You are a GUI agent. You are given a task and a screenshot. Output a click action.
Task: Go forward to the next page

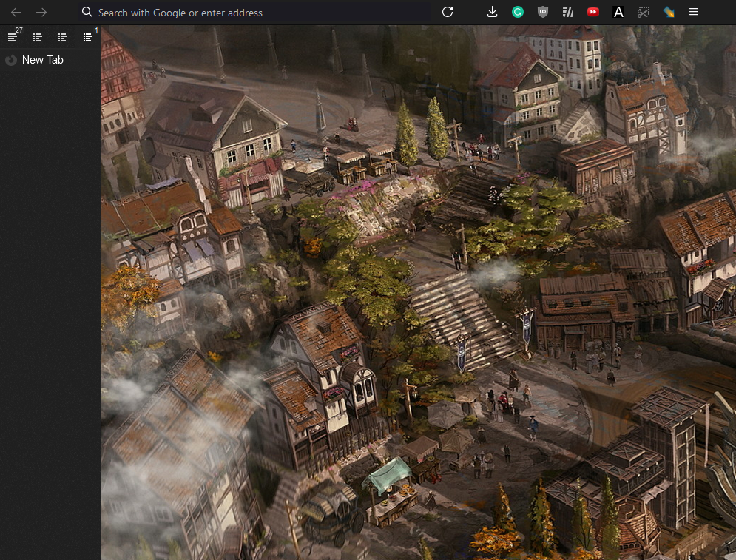[x=41, y=12]
